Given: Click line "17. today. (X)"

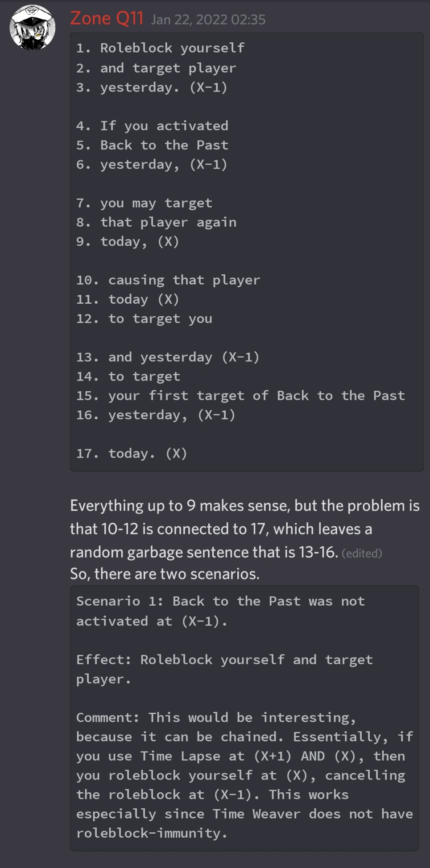Looking at the screenshot, I should click(x=132, y=454).
